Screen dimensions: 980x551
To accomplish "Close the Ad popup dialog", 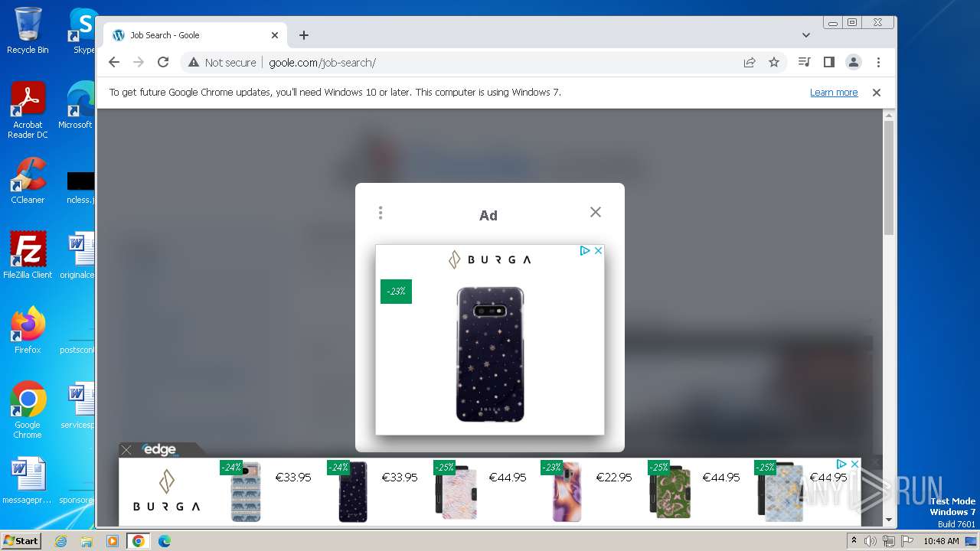I will [x=596, y=212].
